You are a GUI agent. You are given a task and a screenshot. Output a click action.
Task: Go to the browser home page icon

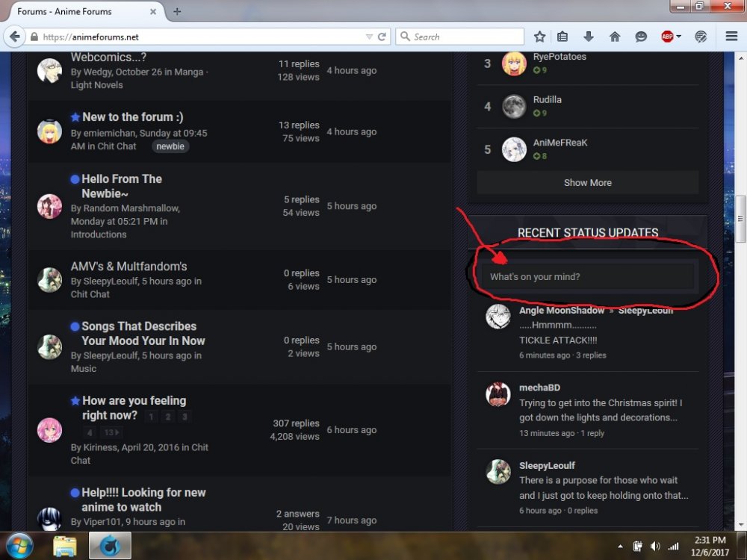click(x=615, y=37)
